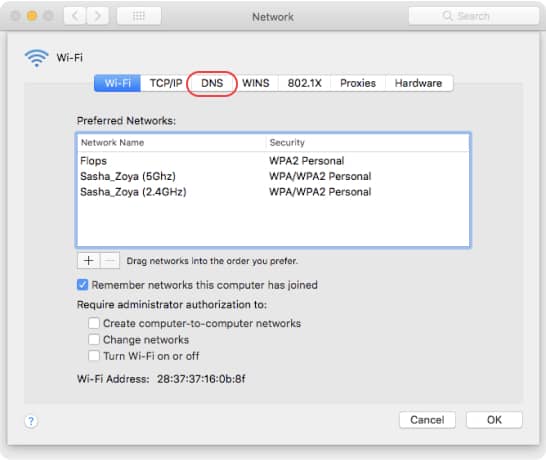Open the Show All grid icon
The image size is (546, 460).
(139, 16)
